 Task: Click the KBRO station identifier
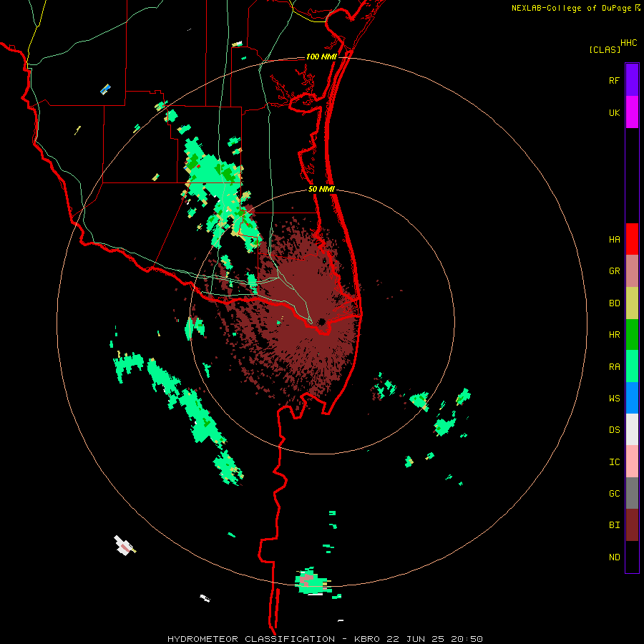[367, 639]
